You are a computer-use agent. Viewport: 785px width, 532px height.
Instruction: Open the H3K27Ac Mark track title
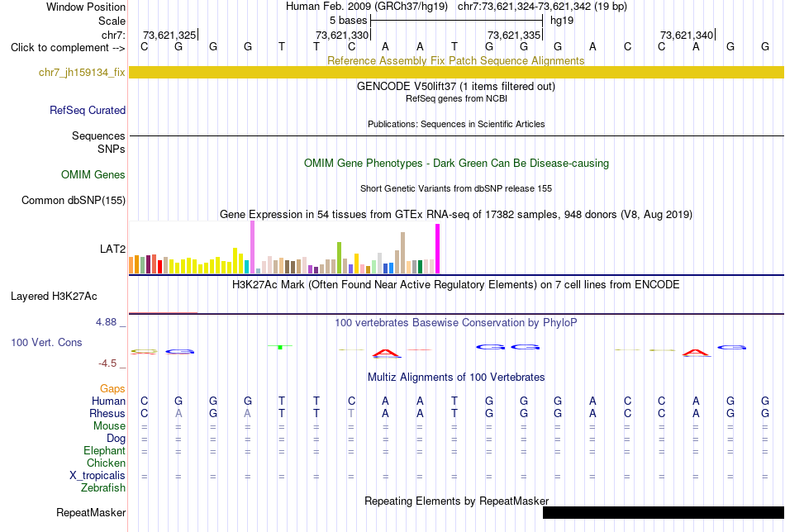coord(456,285)
